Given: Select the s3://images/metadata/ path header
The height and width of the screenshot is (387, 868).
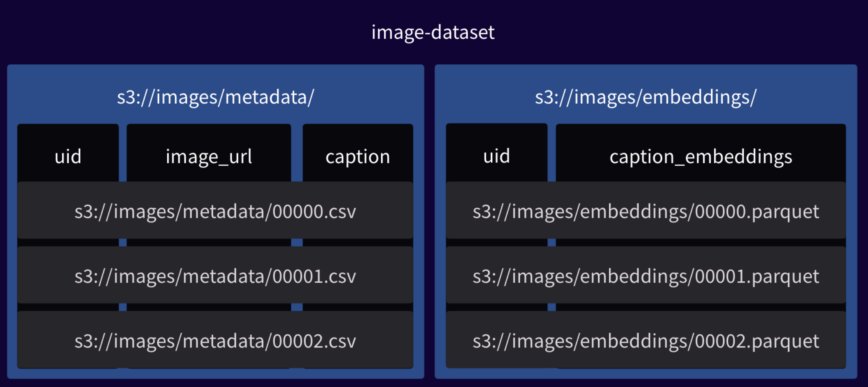Looking at the screenshot, I should tap(216, 97).
